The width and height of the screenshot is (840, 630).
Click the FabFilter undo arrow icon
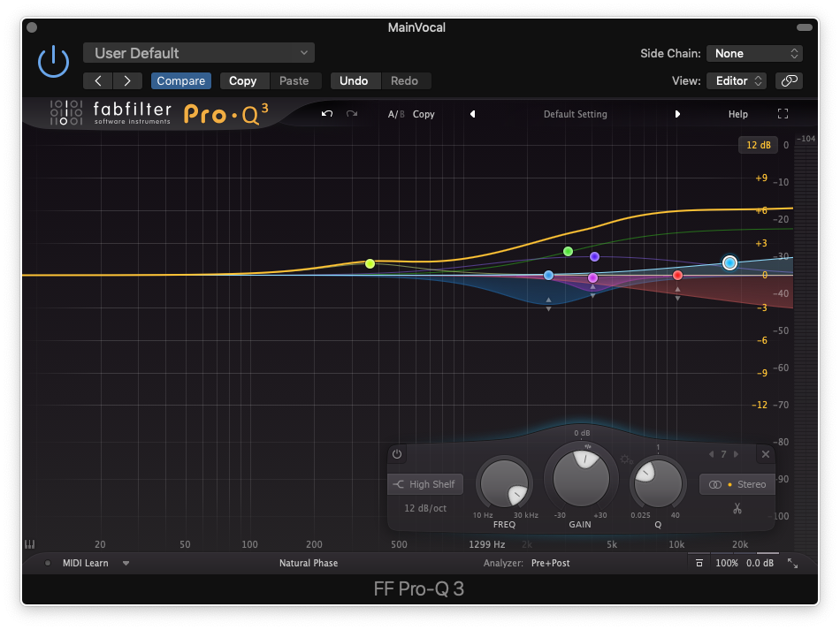(x=327, y=113)
